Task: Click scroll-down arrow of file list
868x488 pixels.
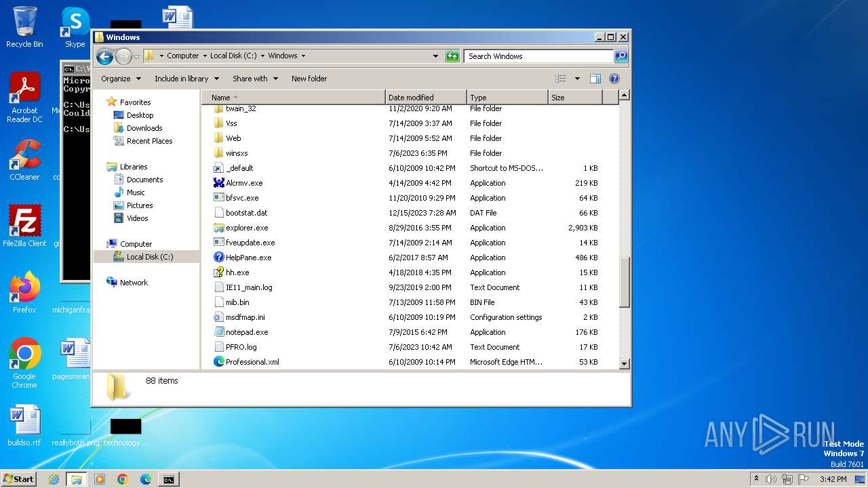Action: 625,364
